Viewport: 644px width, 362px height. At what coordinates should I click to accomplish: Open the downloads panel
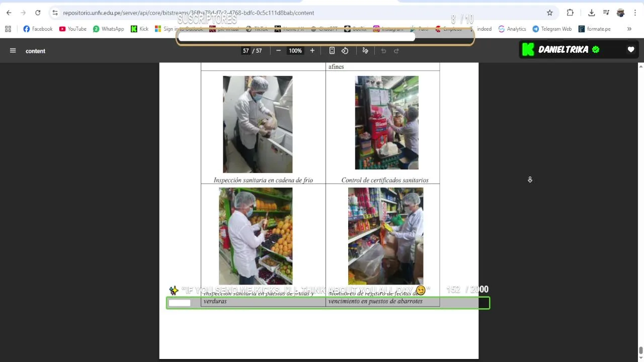point(592,13)
